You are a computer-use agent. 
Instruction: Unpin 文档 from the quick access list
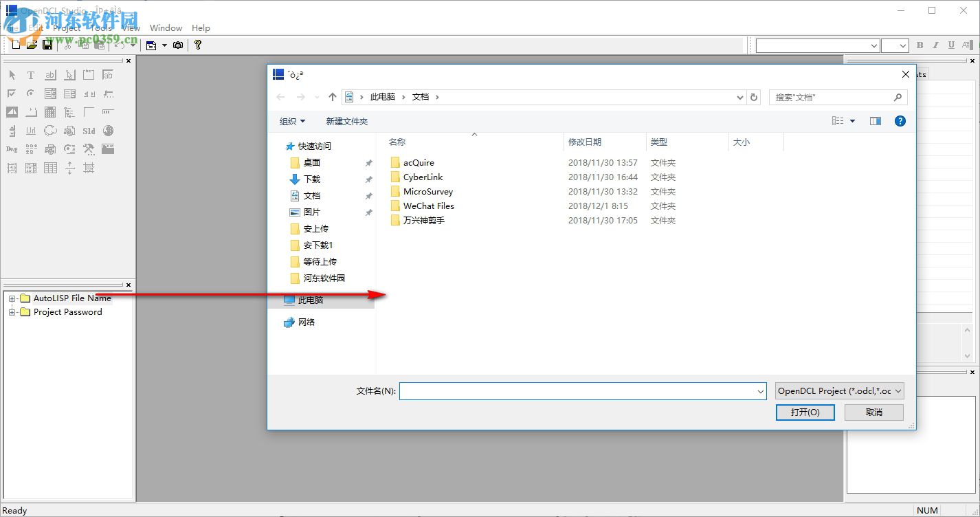point(369,195)
